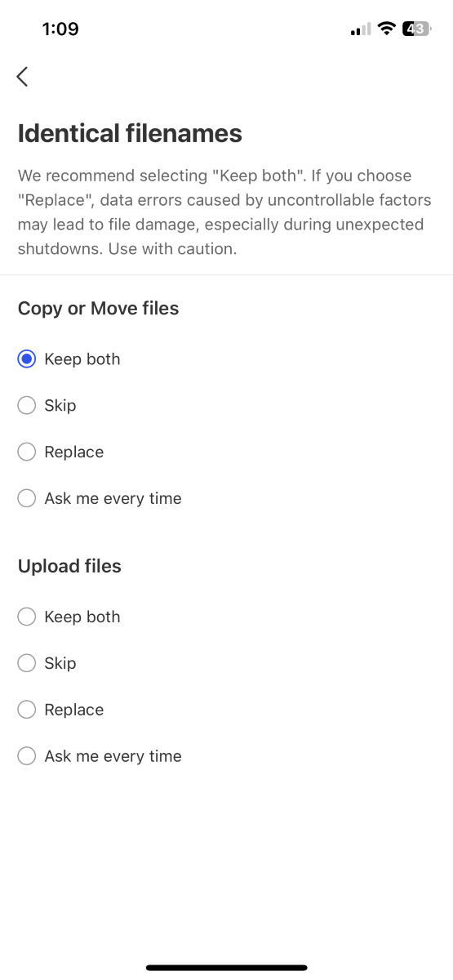Image resolution: width=453 pixels, height=980 pixels.
Task: Tap the "Skip" text label in Copy or Move
Action: click(60, 406)
